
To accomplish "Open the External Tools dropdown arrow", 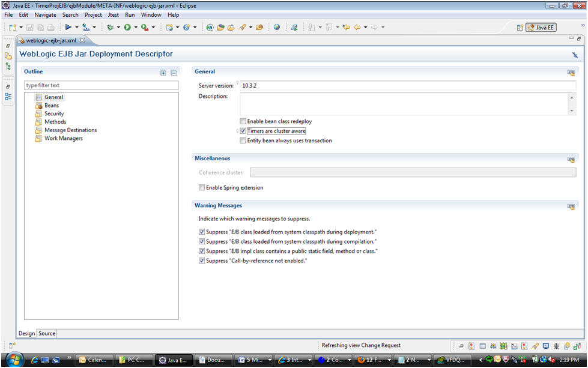I will (x=153, y=28).
